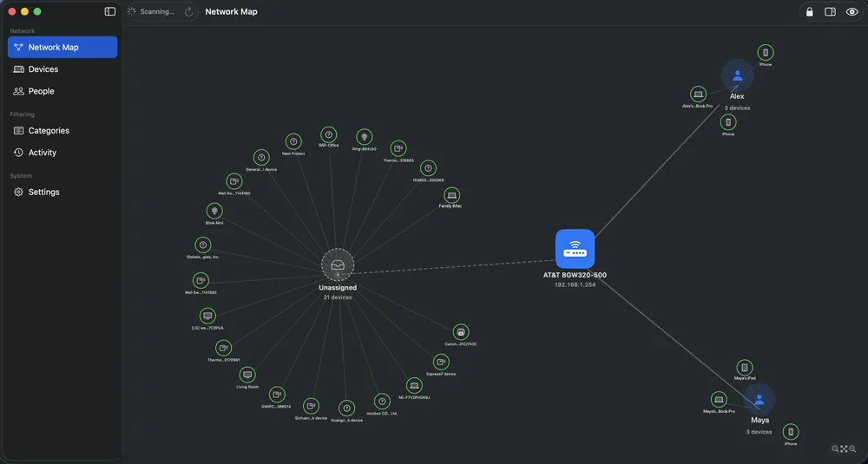Click the 153800...0003K8 device node
868x464 pixels.
pos(428,168)
